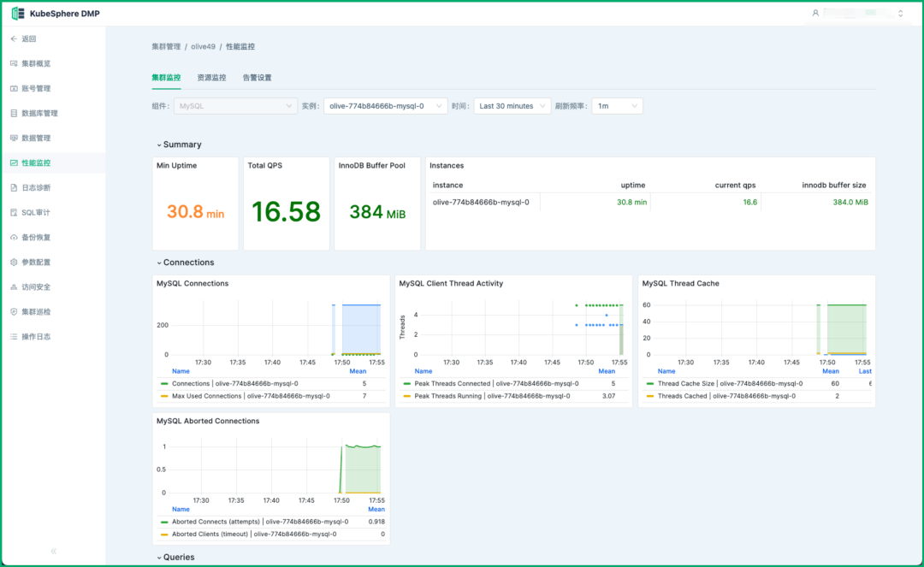Click the 备份恢复 cloud icon

coord(14,237)
